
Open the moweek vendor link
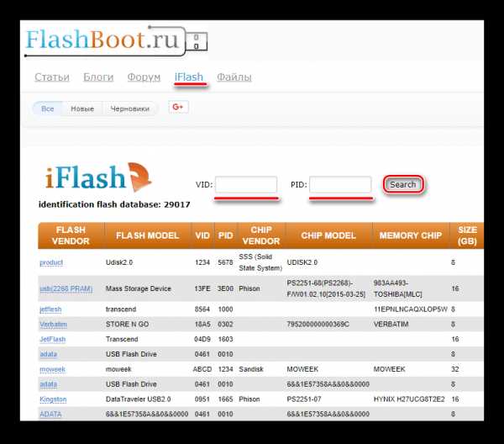pos(52,369)
